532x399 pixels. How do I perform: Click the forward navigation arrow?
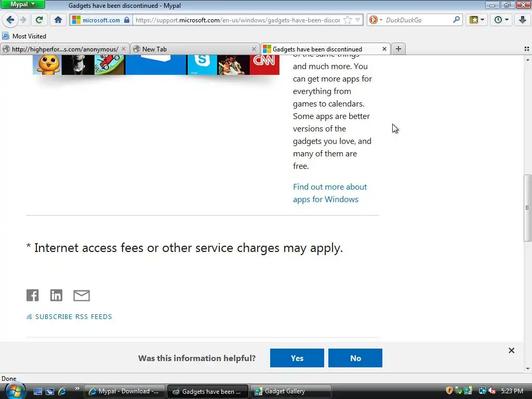coord(23,20)
